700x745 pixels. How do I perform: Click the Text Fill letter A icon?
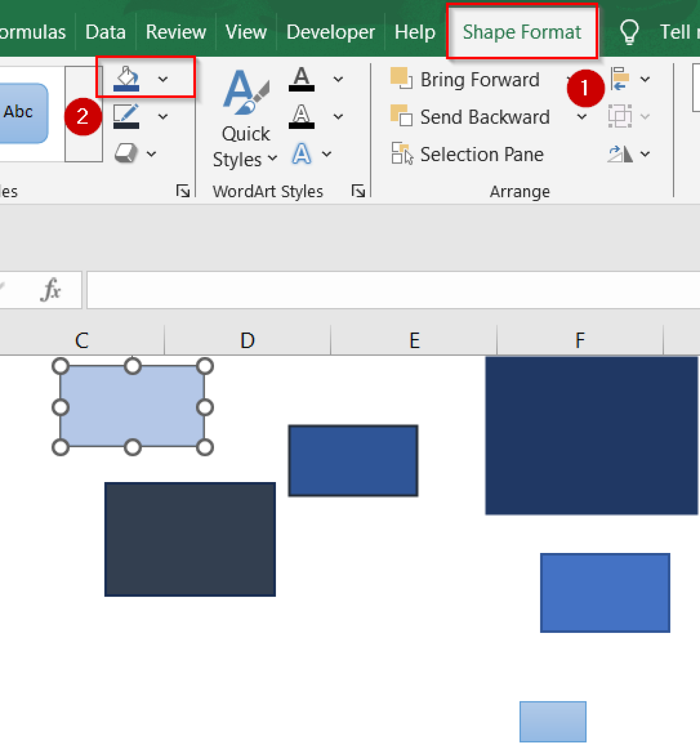[302, 79]
